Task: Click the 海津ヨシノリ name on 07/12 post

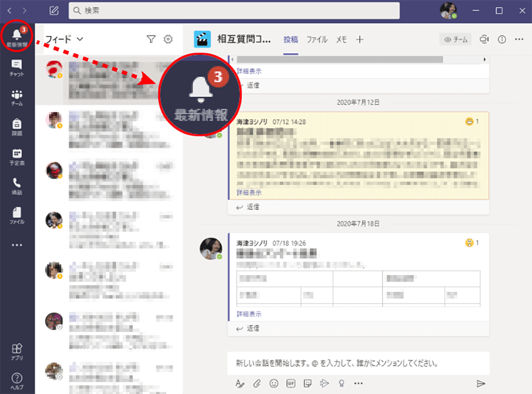Action: (252, 122)
